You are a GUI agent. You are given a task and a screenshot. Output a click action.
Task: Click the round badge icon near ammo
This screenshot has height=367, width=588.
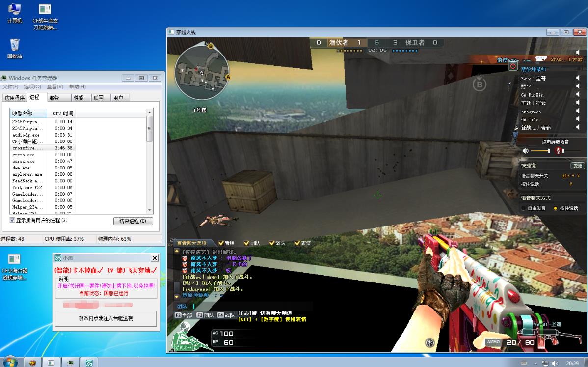click(x=430, y=342)
